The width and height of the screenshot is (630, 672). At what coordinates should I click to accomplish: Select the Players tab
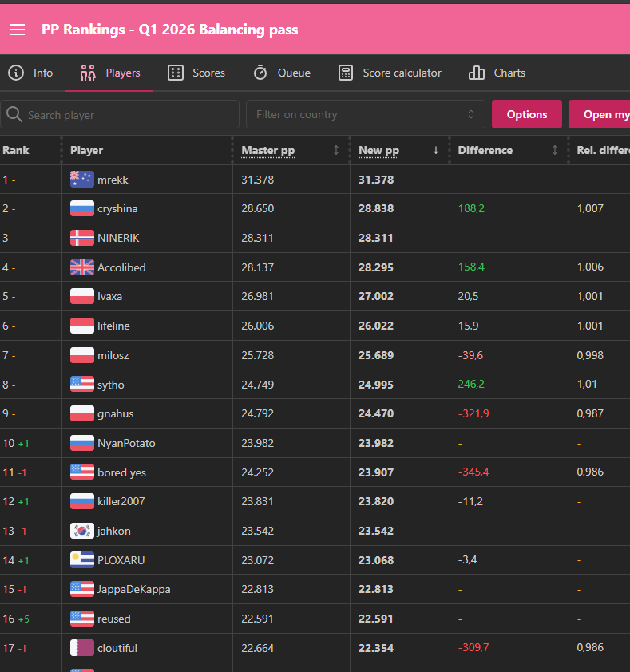pos(109,73)
